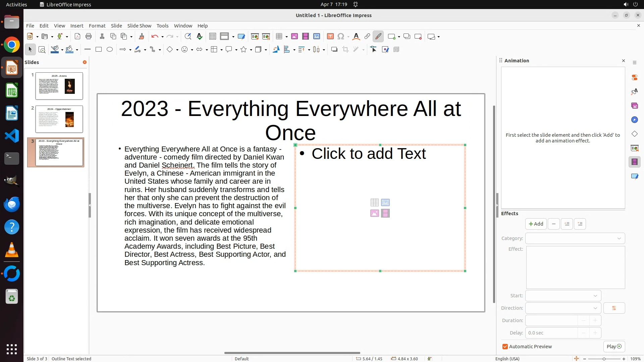Open the Navigator sidebar deck icon
Image resolution: width=644 pixels, height=362 pixels.
[634, 120]
